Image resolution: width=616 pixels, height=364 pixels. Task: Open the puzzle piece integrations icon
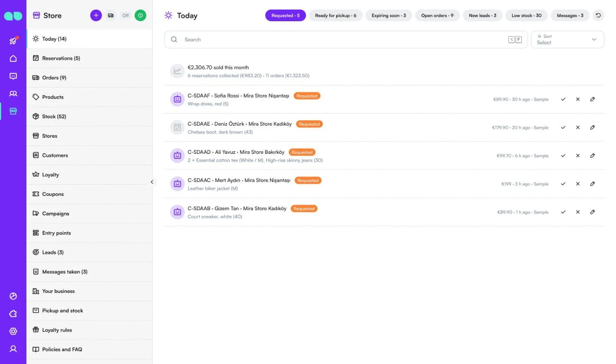(13, 314)
